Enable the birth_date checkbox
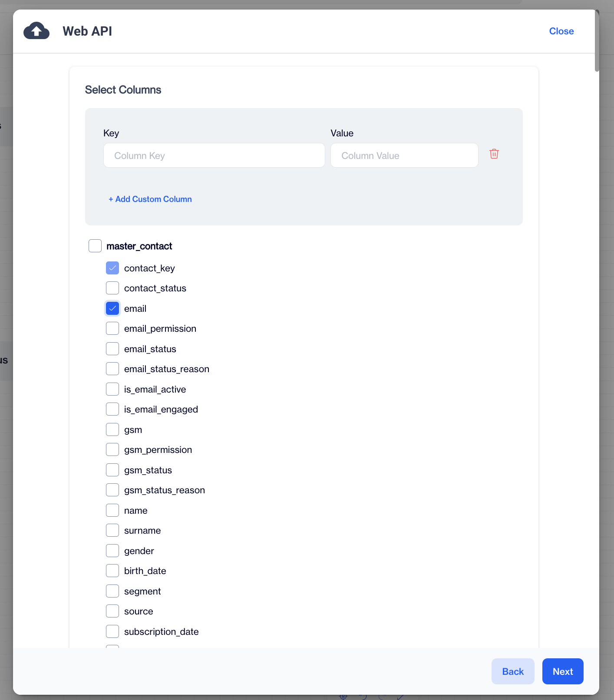This screenshot has height=700, width=614. [112, 571]
